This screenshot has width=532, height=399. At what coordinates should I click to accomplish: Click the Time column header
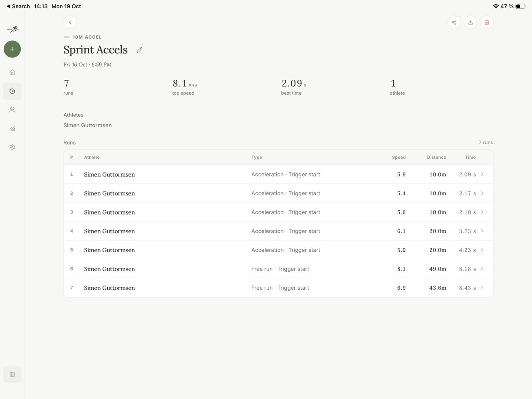tap(470, 157)
